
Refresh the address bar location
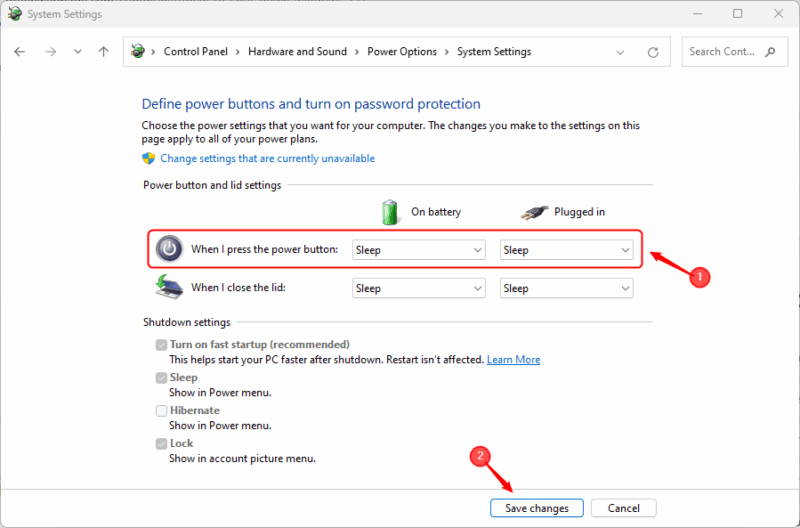pyautogui.click(x=653, y=52)
